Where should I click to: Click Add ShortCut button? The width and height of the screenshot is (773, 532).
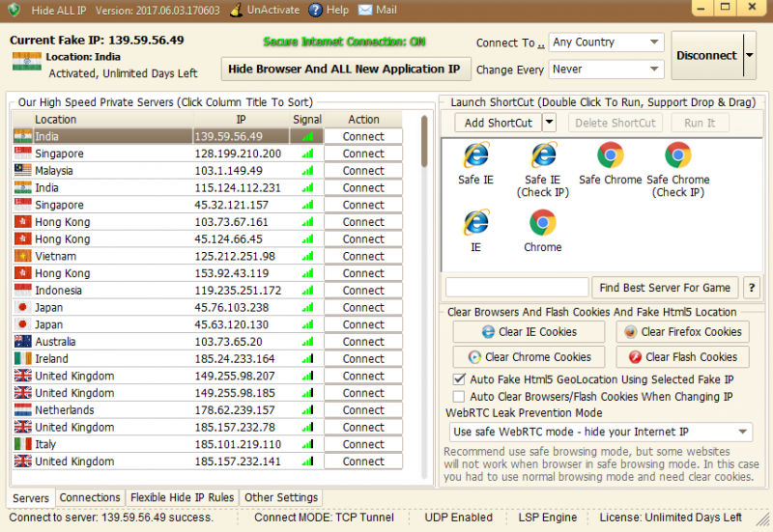pyautogui.click(x=498, y=123)
